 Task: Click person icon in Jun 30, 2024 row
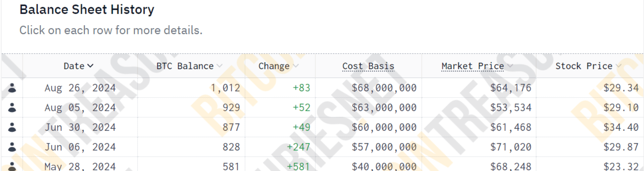click(x=12, y=127)
